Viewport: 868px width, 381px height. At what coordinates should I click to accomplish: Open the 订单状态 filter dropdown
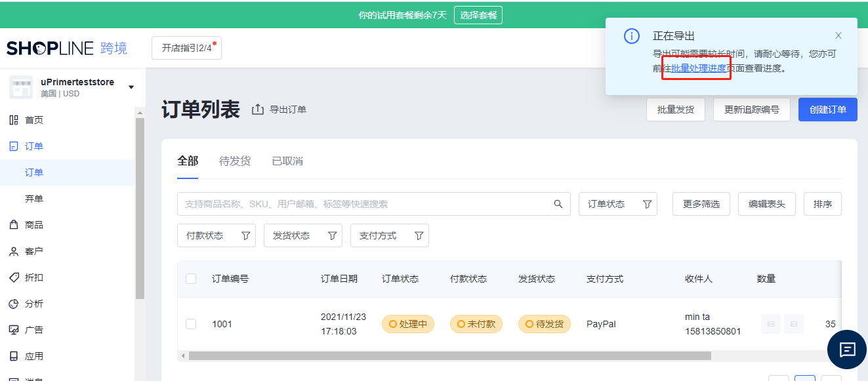click(618, 204)
